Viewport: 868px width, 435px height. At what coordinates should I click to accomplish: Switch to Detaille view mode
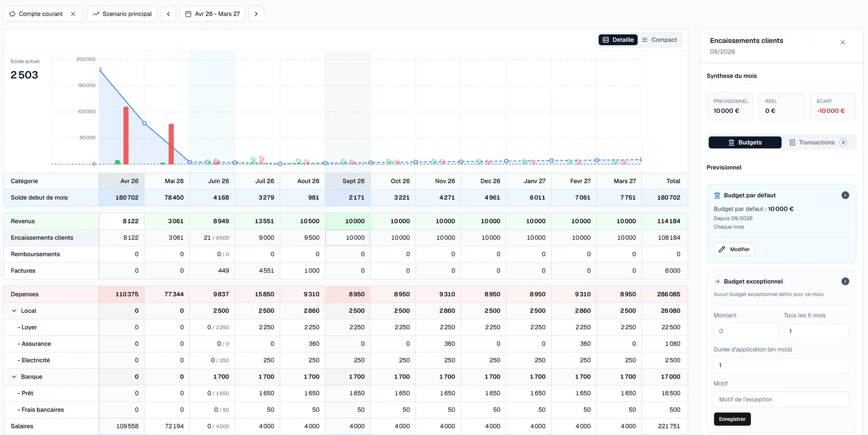pyautogui.click(x=618, y=40)
